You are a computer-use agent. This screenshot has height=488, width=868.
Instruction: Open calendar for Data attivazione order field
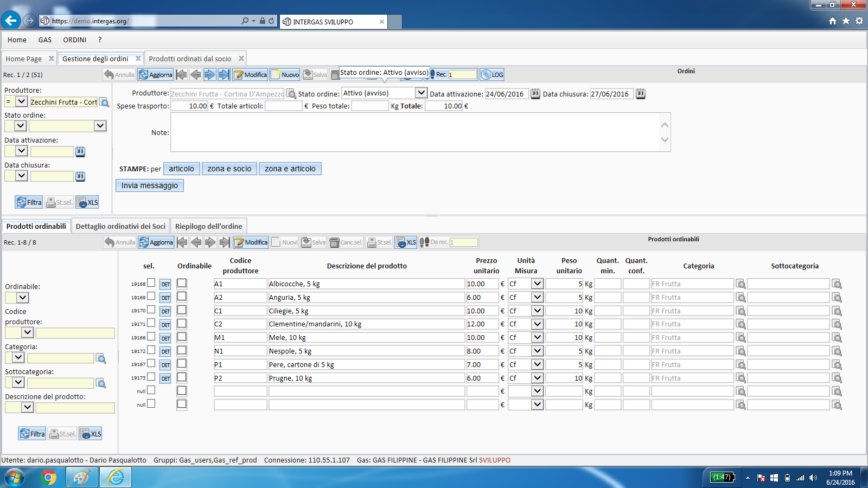(x=535, y=93)
